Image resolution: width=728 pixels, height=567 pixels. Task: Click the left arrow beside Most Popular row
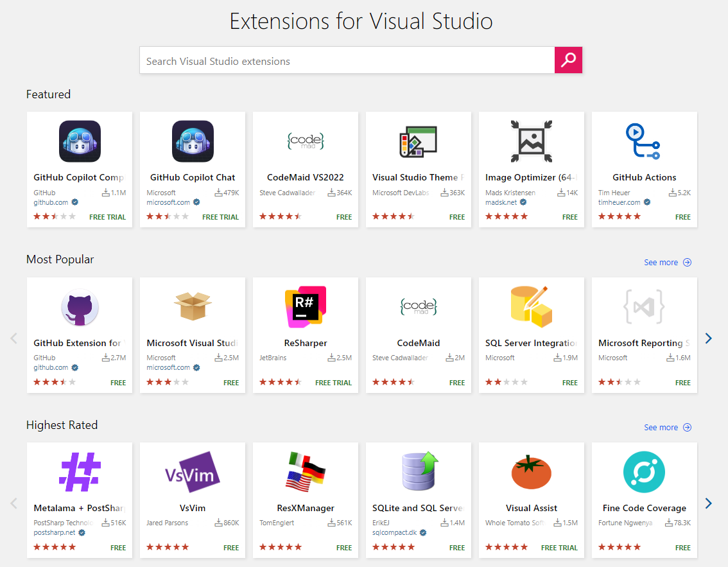pos(14,338)
